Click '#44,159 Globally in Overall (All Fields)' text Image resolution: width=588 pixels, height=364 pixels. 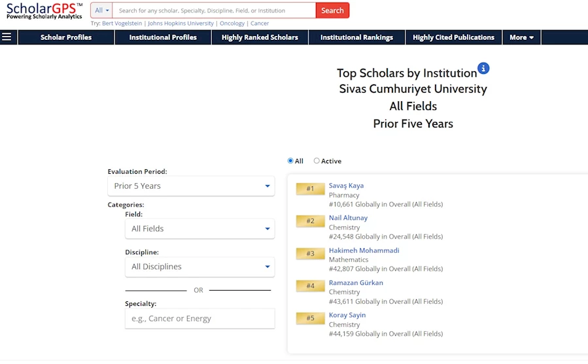click(386, 334)
